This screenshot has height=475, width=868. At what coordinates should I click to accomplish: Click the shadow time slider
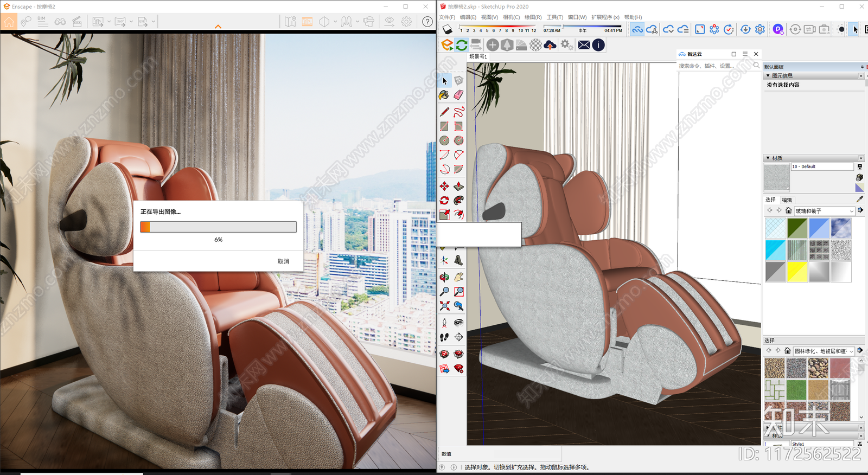pyautogui.click(x=583, y=26)
